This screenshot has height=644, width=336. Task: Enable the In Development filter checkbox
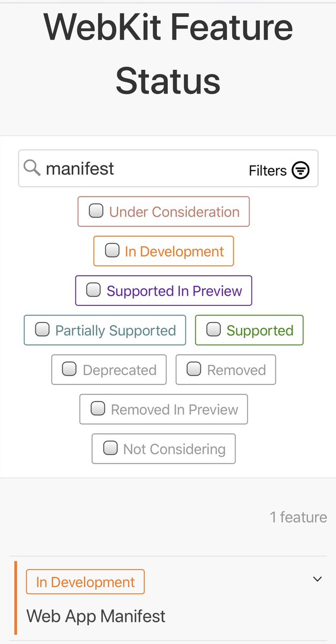[x=112, y=250]
